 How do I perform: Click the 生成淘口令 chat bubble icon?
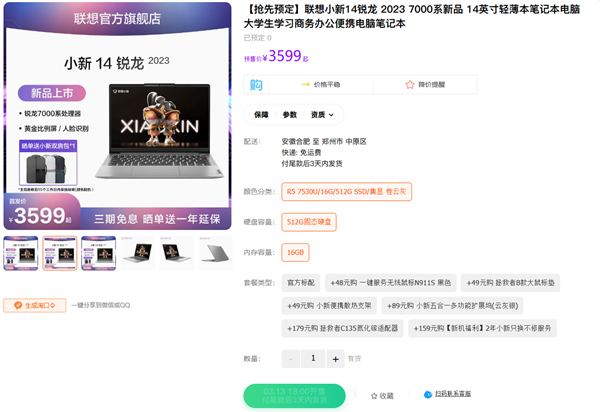click(18, 305)
